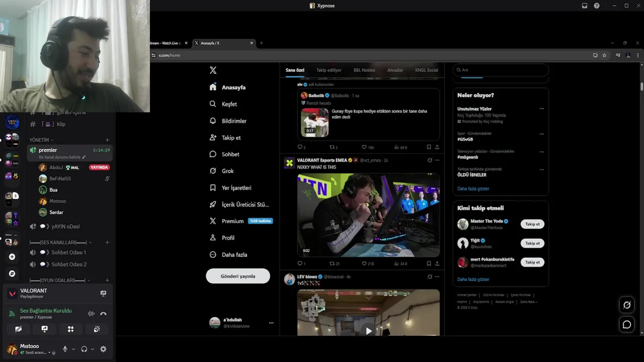Click Gönderi yayınla button
This screenshot has width=644, height=362.
coord(238,276)
